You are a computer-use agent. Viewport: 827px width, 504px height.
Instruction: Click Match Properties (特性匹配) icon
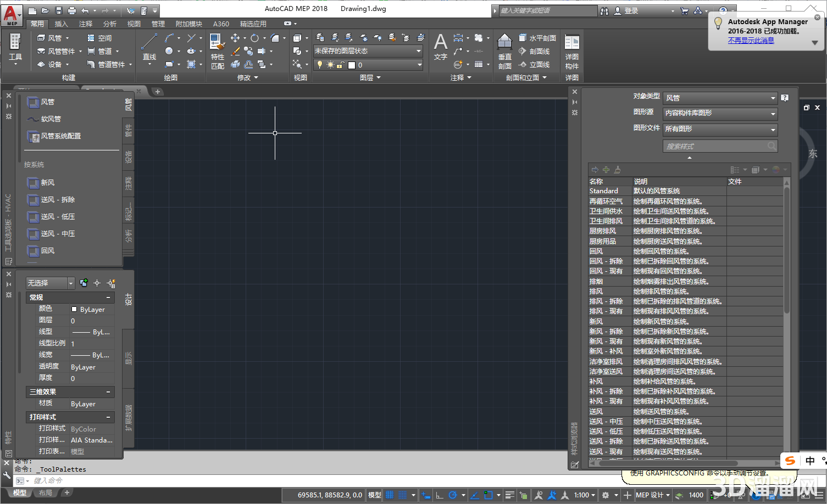(x=218, y=51)
